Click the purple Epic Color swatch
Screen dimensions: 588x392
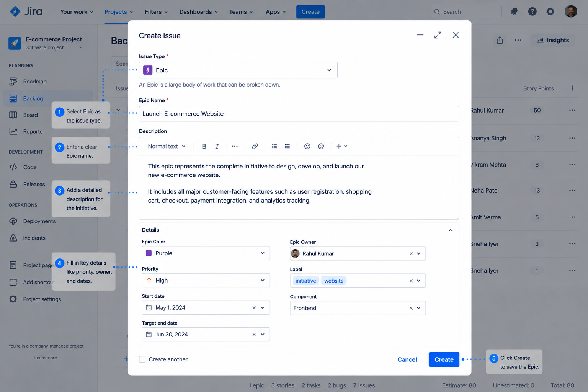tap(149, 253)
